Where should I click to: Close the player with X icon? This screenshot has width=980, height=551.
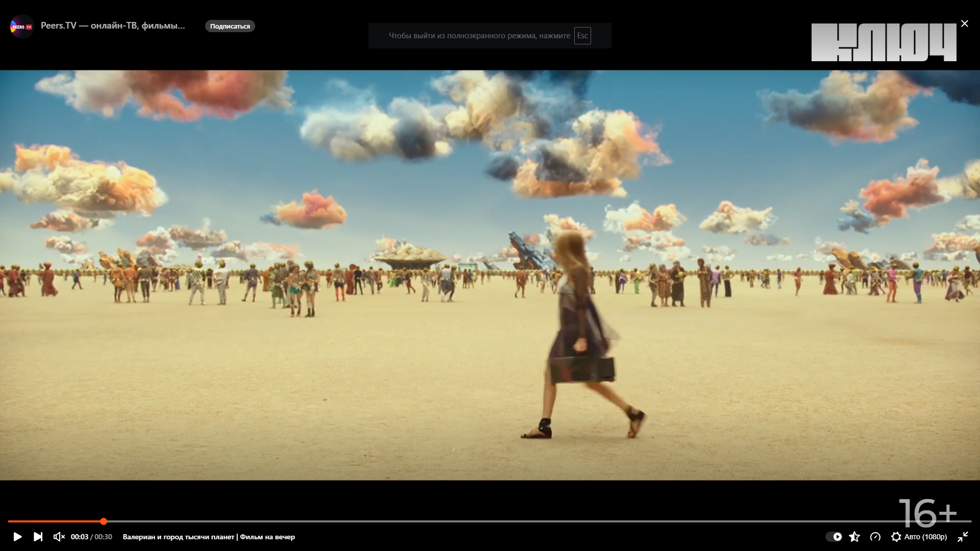[965, 23]
